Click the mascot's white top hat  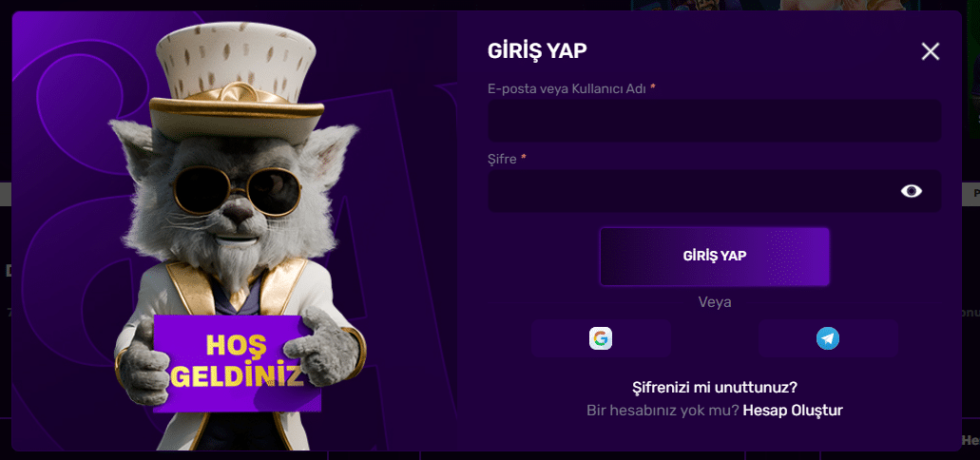tap(237, 81)
